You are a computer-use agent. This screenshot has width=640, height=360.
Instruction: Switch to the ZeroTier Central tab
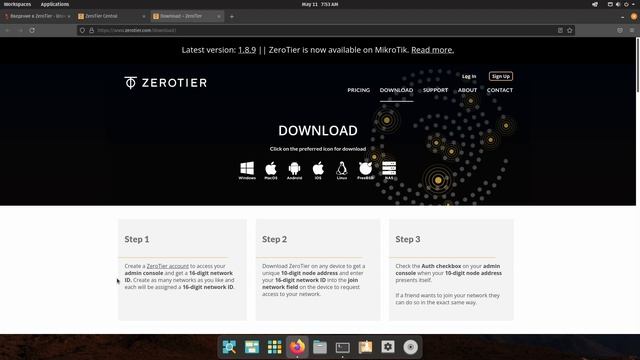[111, 16]
